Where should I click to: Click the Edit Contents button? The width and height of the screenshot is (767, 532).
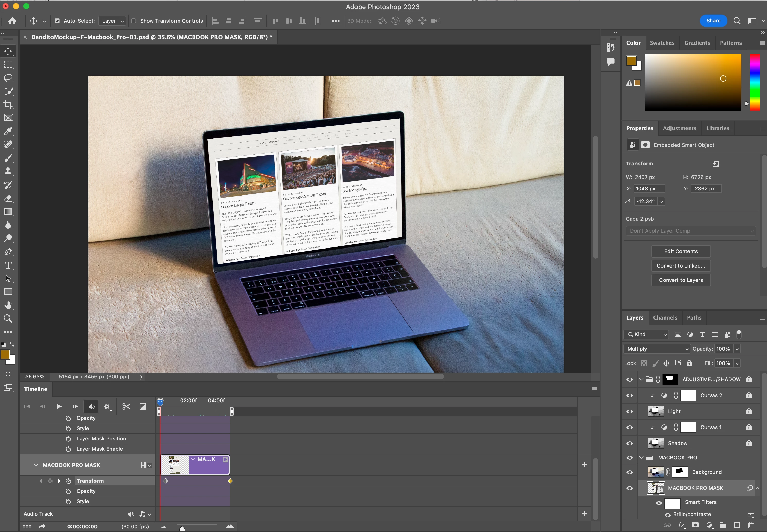point(681,251)
